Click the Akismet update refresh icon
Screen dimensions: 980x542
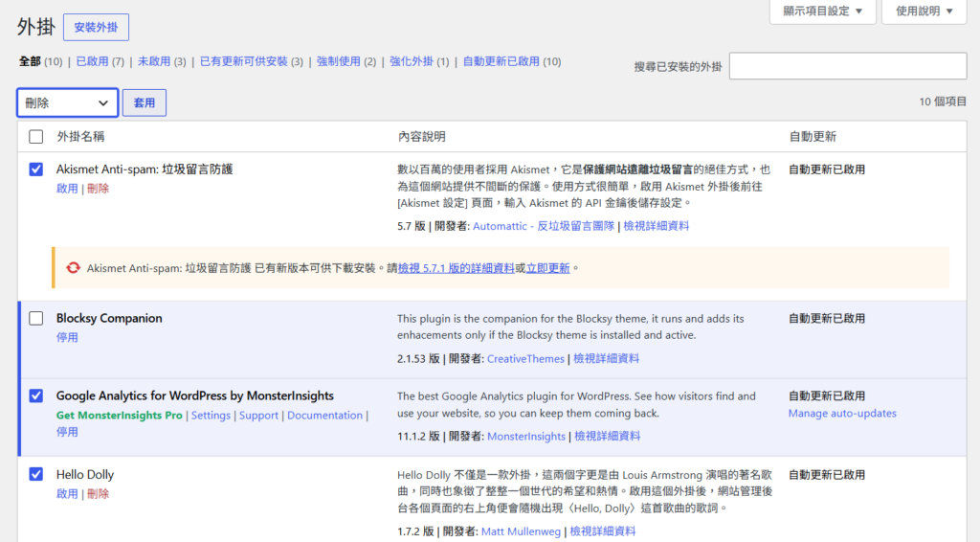pyautogui.click(x=73, y=267)
